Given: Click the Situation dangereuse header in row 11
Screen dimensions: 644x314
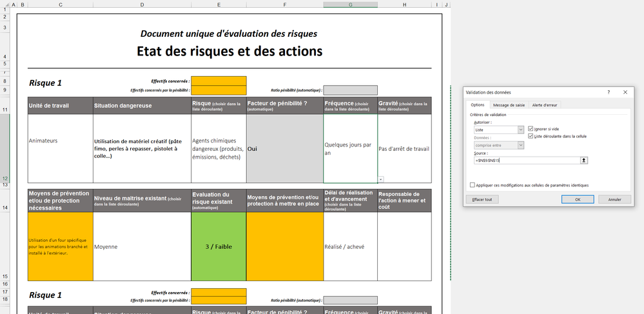Looking at the screenshot, I should pyautogui.click(x=142, y=106).
